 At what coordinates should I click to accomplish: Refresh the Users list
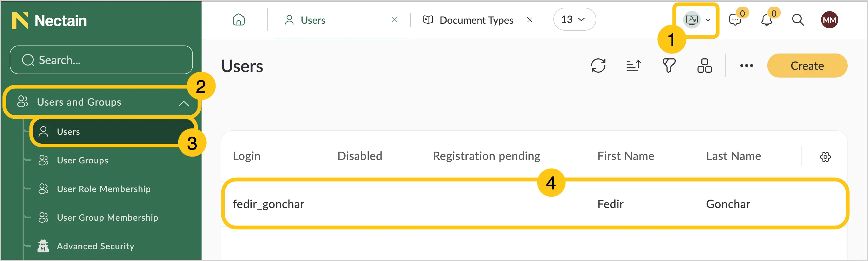tap(598, 66)
